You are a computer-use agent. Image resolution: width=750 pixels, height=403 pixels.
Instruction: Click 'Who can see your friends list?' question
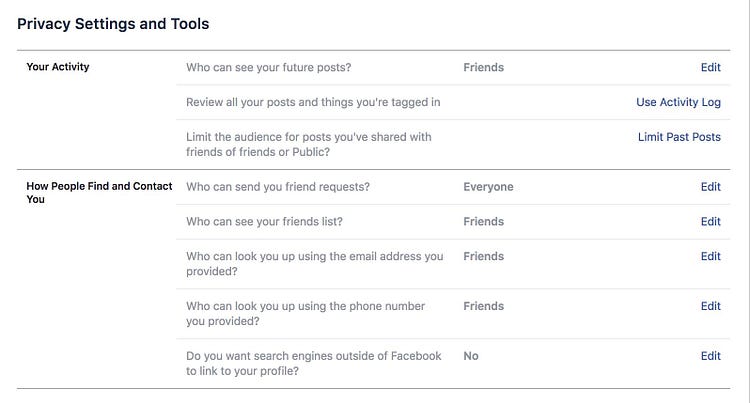(x=264, y=222)
